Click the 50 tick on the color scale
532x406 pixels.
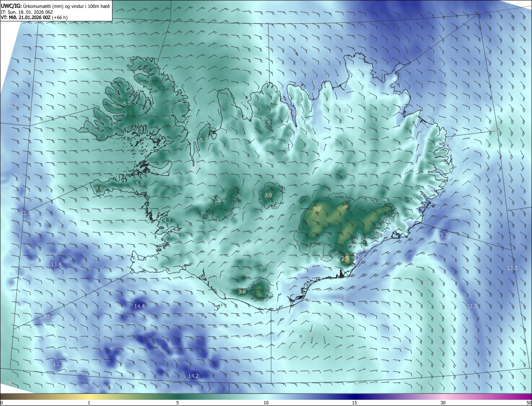[x=529, y=403]
